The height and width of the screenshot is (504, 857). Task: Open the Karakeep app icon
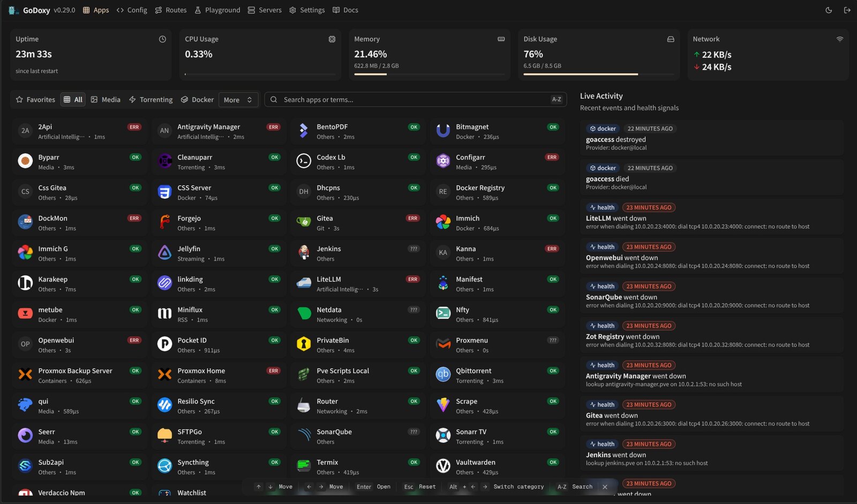pos(25,283)
